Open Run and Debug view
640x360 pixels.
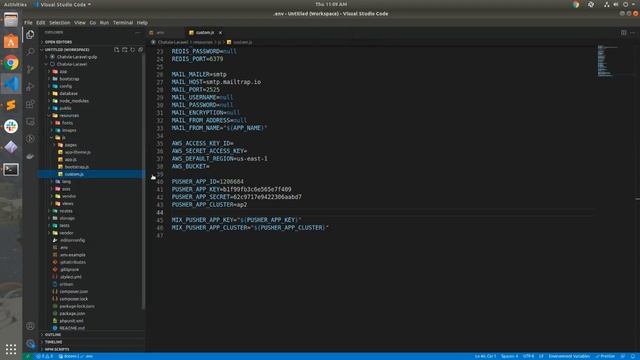click(x=30, y=87)
